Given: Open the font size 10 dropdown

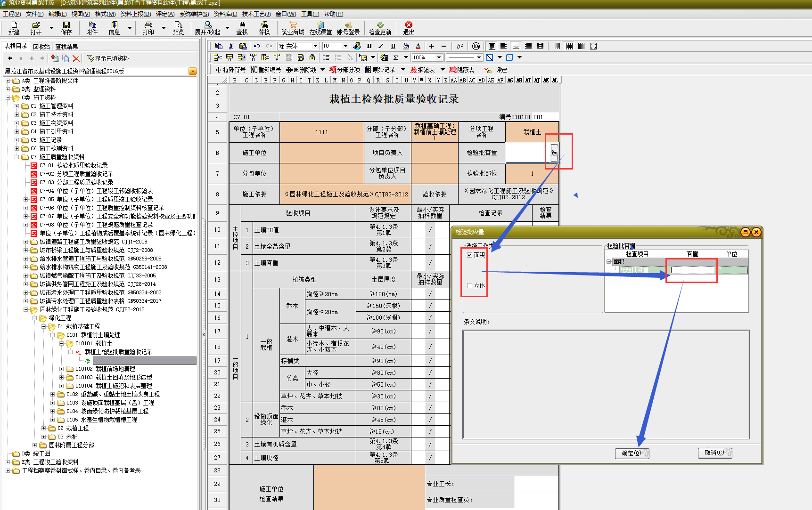Looking at the screenshot, I should pos(345,46).
